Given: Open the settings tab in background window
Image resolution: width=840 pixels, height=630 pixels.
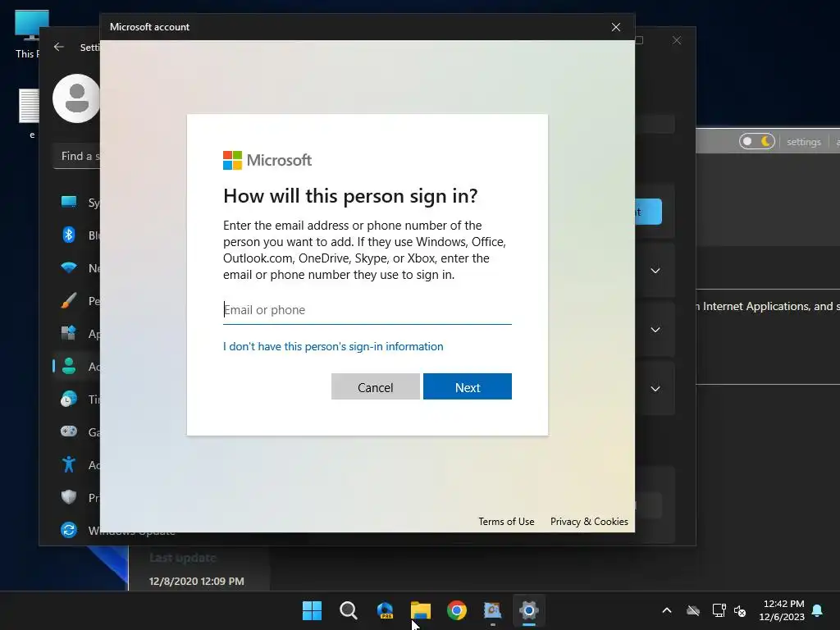Looking at the screenshot, I should (804, 142).
